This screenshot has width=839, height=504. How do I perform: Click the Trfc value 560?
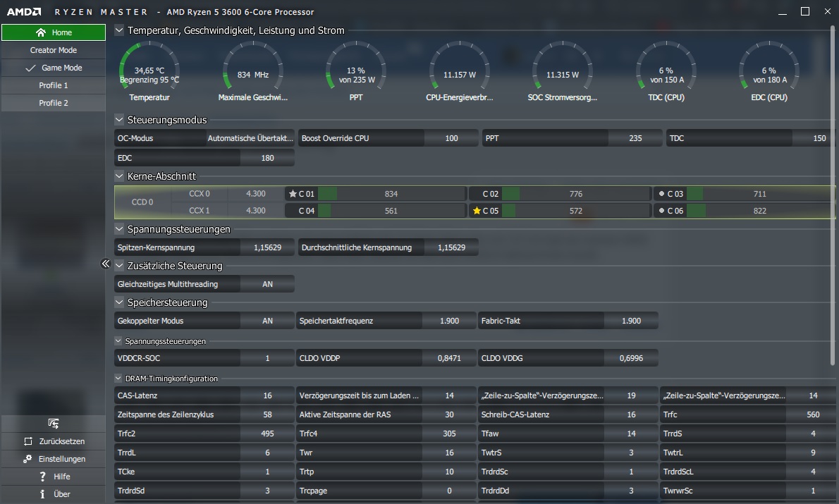tap(813, 414)
